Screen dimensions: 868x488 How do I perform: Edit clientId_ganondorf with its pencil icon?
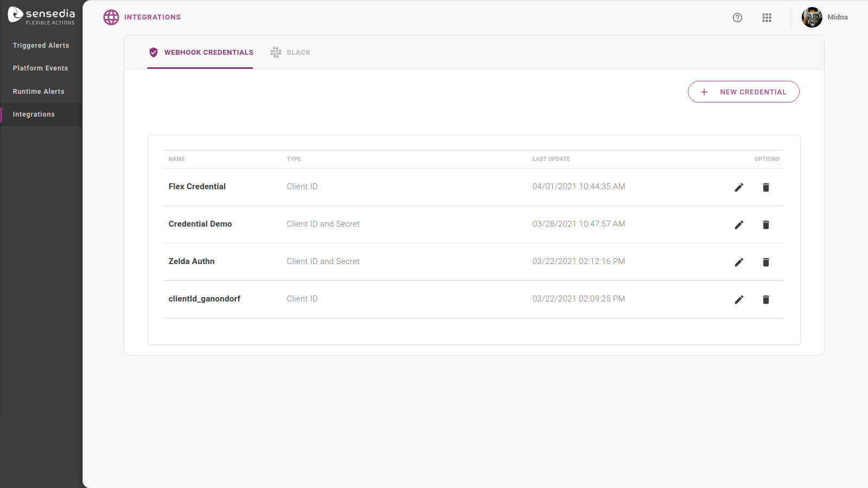(739, 299)
